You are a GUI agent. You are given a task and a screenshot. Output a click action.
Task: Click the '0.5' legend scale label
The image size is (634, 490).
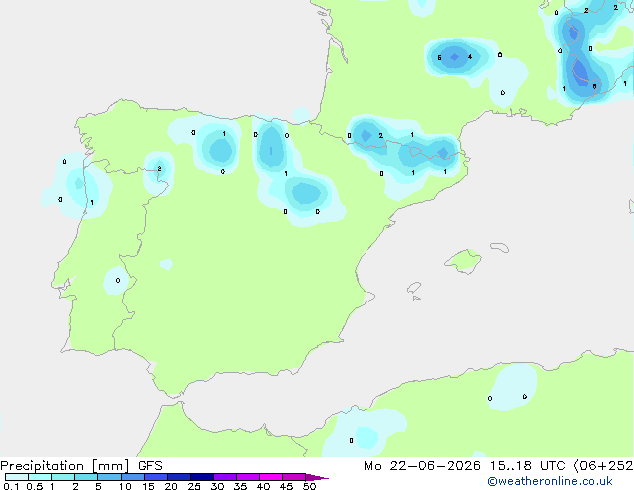click(34, 486)
